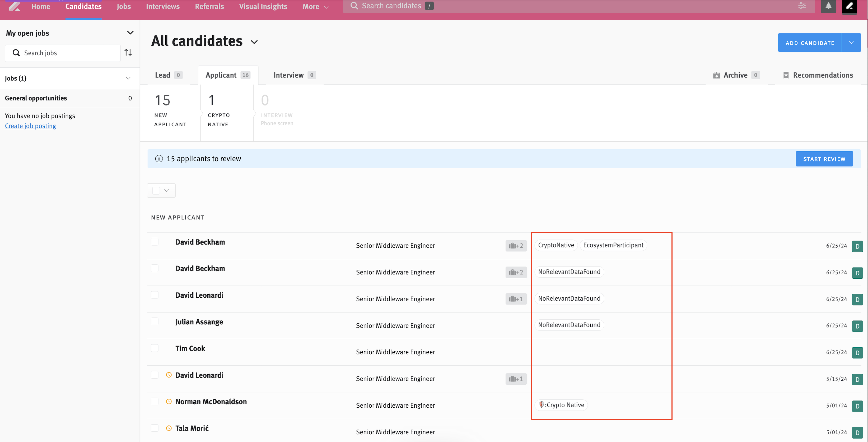Click second David Beckham briefcase +2 badge
The image size is (868, 442).
[x=516, y=272]
